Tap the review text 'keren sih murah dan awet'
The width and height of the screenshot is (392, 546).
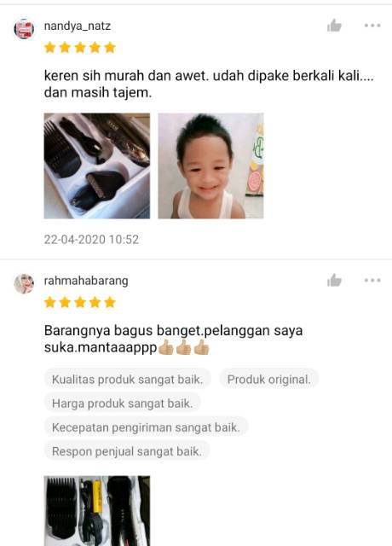(126, 76)
